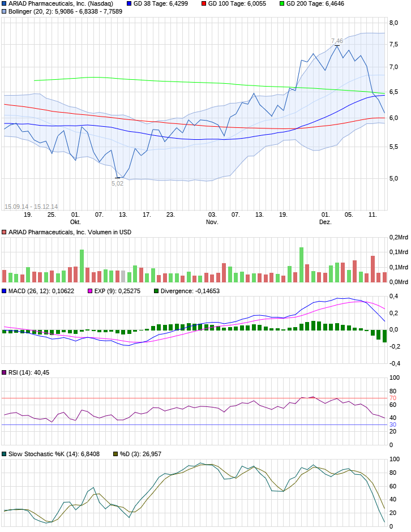This screenshot has height=532, width=411.
Task: Click the 'GD 100 Tage: 6,0055' label
Action: tap(237, 4)
